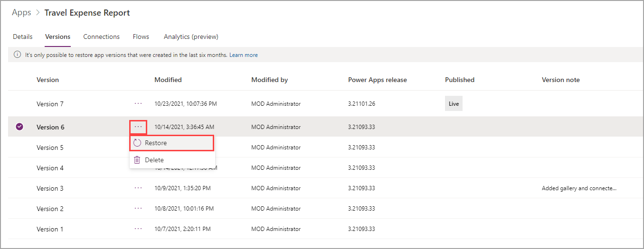Click the Version column header

point(47,80)
